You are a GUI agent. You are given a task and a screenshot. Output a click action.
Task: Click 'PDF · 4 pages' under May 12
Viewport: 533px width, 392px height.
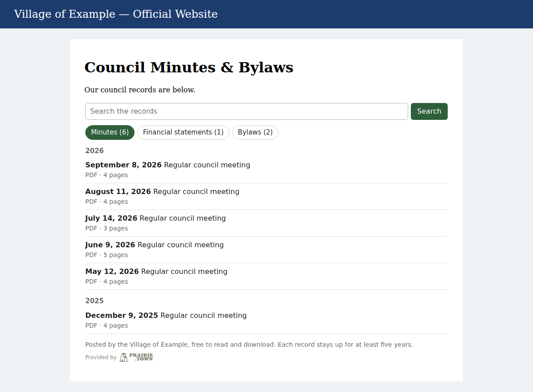click(107, 282)
